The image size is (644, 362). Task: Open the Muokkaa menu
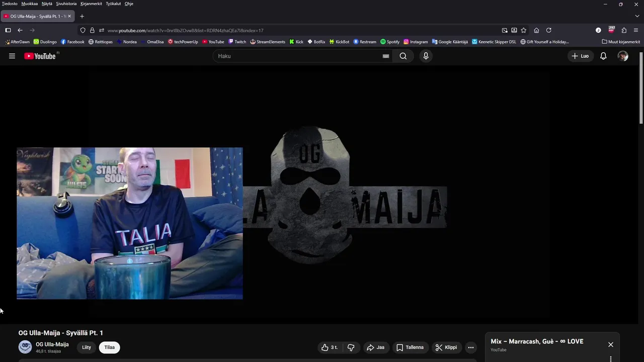[30, 4]
